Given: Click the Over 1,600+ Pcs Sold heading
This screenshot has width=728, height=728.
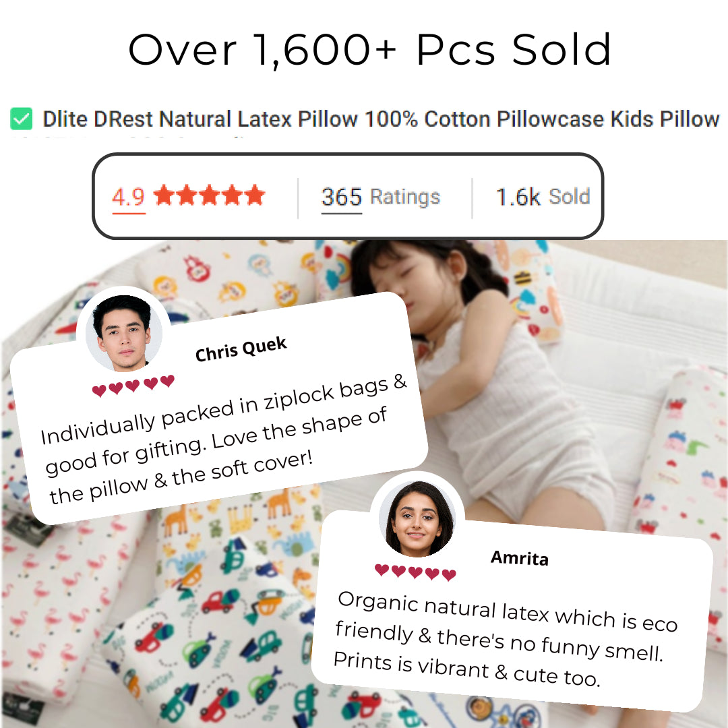Looking at the screenshot, I should pyautogui.click(x=369, y=50).
